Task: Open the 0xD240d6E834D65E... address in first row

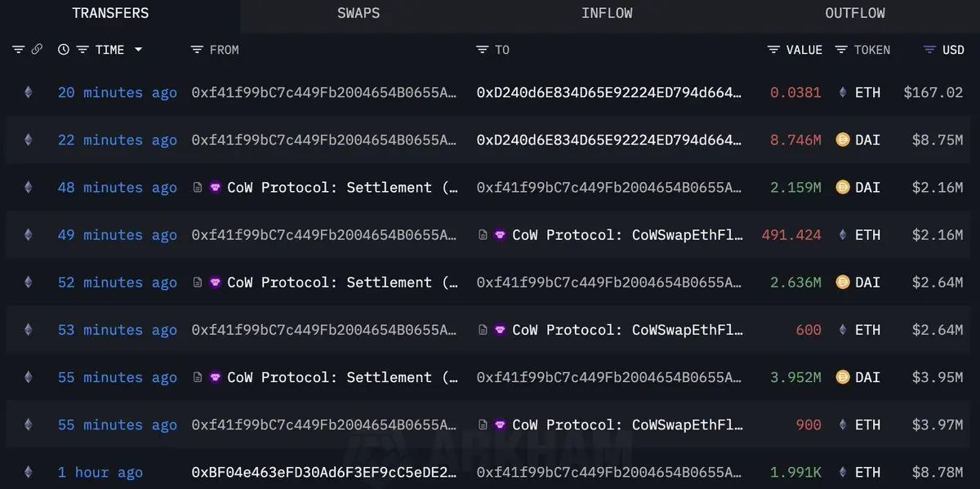Action: click(609, 92)
